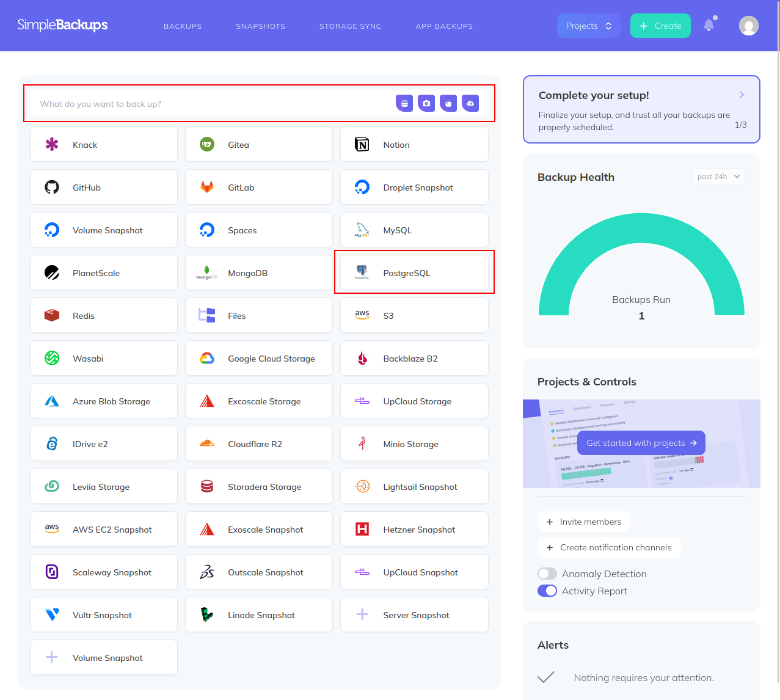Click Create notification channels button
The width and height of the screenshot is (780, 700).
[x=609, y=547]
